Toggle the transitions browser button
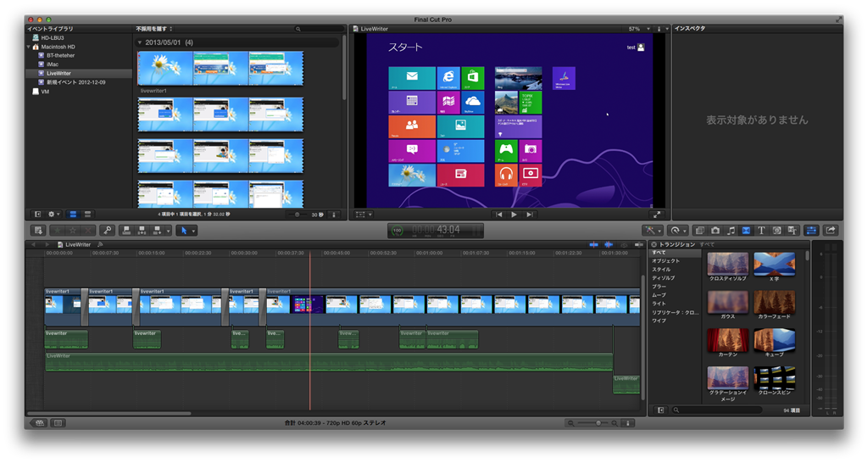 [x=746, y=231]
